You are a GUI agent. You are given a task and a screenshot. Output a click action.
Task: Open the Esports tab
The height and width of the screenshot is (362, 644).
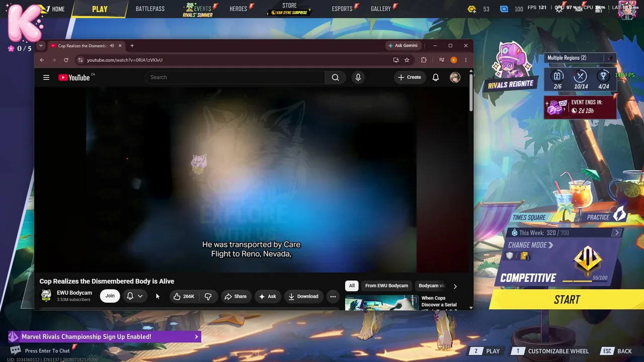click(x=342, y=9)
